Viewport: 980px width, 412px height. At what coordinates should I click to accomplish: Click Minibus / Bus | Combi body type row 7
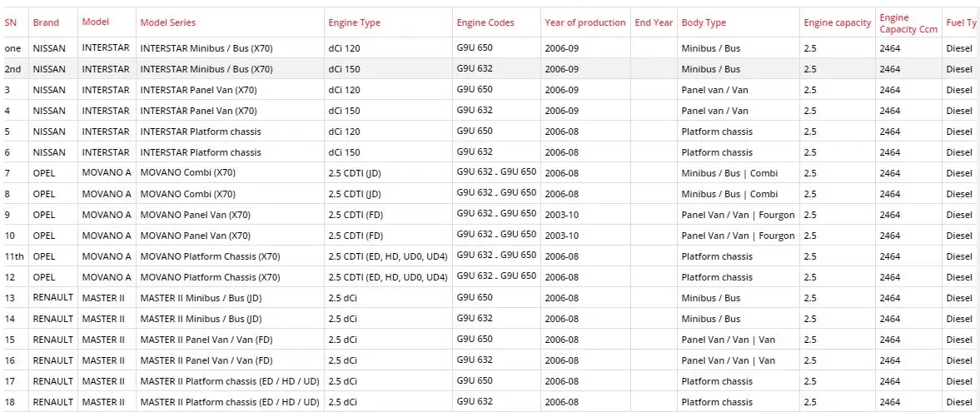(730, 173)
